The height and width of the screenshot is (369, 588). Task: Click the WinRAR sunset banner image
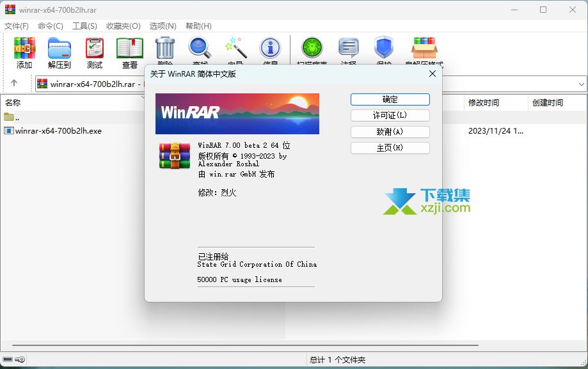(x=237, y=114)
